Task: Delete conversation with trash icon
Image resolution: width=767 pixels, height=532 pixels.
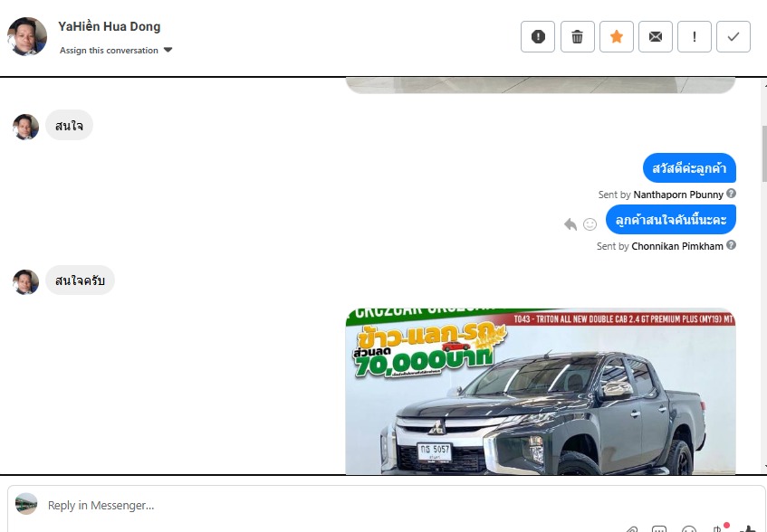Action: [577, 36]
